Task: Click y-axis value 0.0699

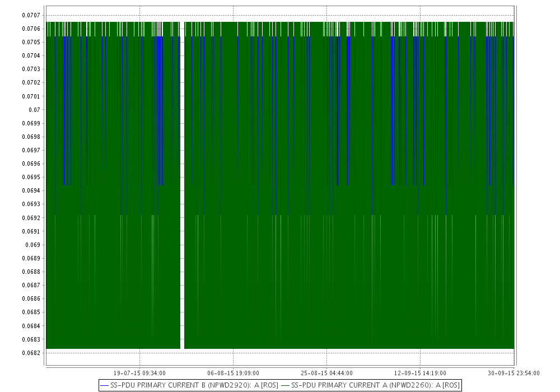Action: [x=31, y=123]
